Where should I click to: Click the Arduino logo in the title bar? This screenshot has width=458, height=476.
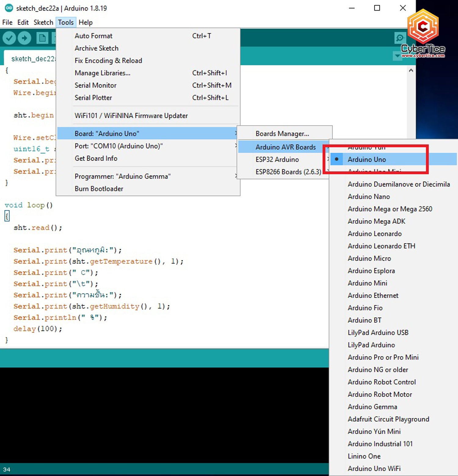9,8
